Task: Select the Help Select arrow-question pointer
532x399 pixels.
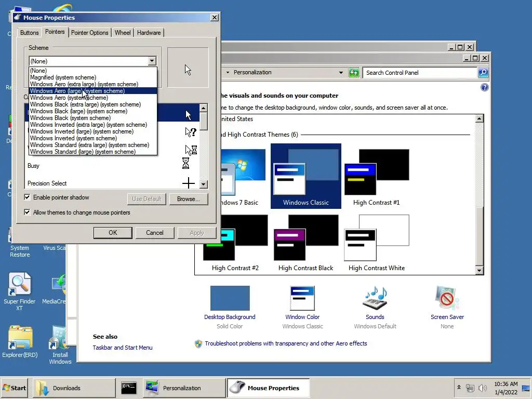Action: tap(191, 131)
